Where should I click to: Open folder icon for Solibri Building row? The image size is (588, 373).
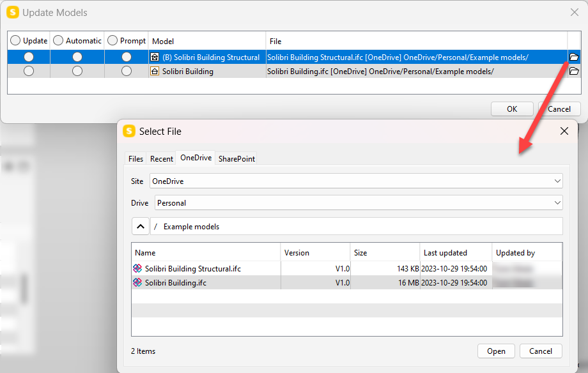pos(574,71)
